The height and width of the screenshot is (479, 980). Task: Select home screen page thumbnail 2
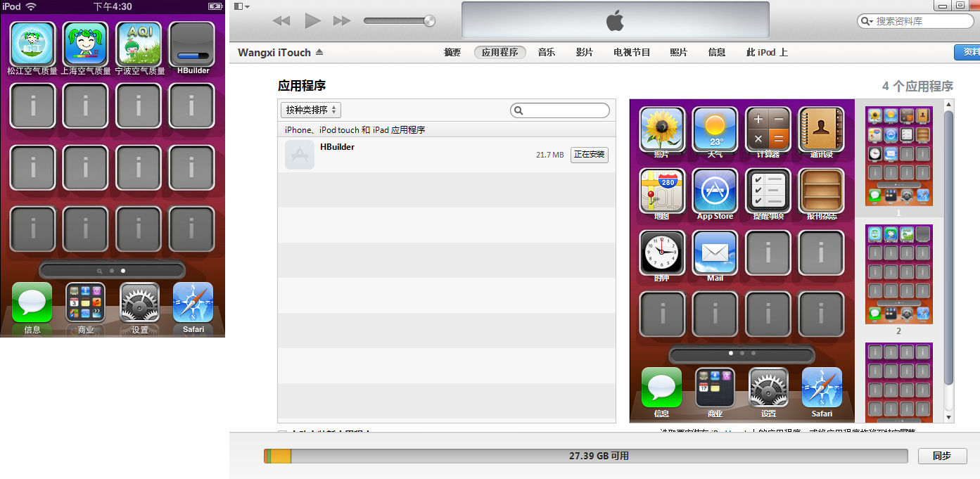[898, 274]
